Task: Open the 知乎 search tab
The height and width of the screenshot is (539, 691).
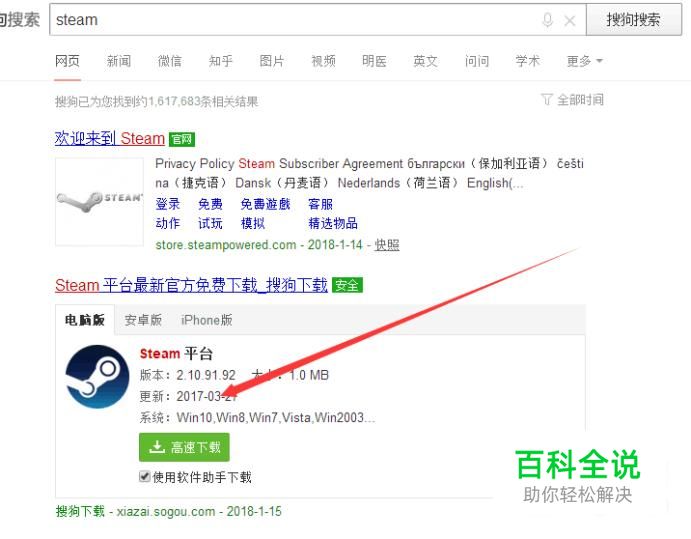Action: 221,61
